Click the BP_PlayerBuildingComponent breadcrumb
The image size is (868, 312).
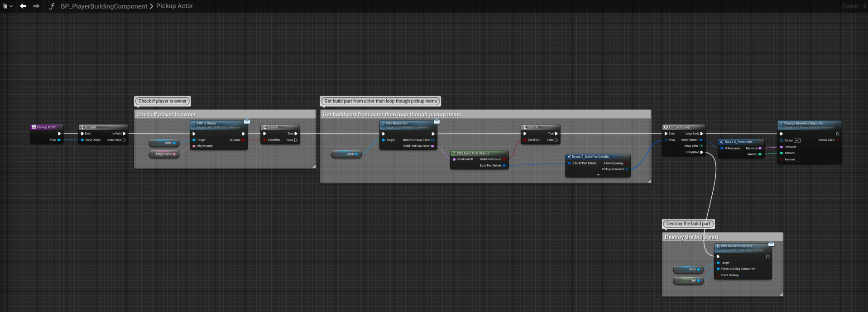(x=104, y=6)
